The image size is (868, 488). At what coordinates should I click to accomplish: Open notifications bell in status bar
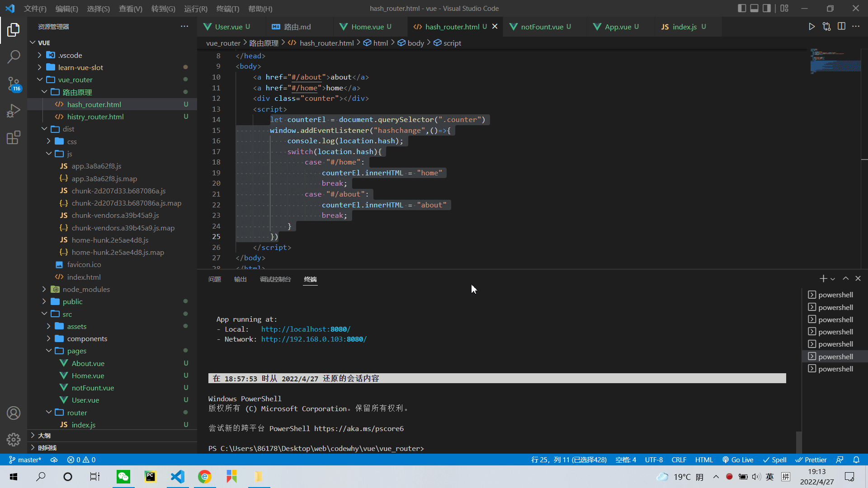[856, 460]
